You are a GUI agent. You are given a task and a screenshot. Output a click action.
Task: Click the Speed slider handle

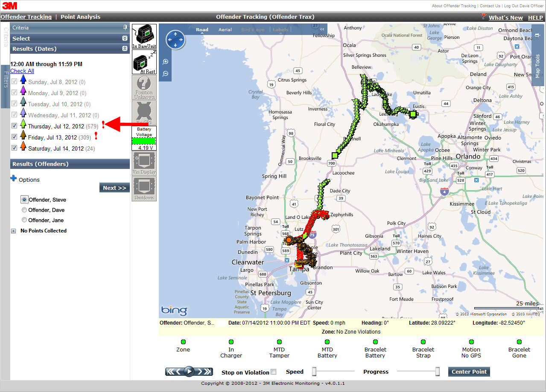tap(314, 372)
